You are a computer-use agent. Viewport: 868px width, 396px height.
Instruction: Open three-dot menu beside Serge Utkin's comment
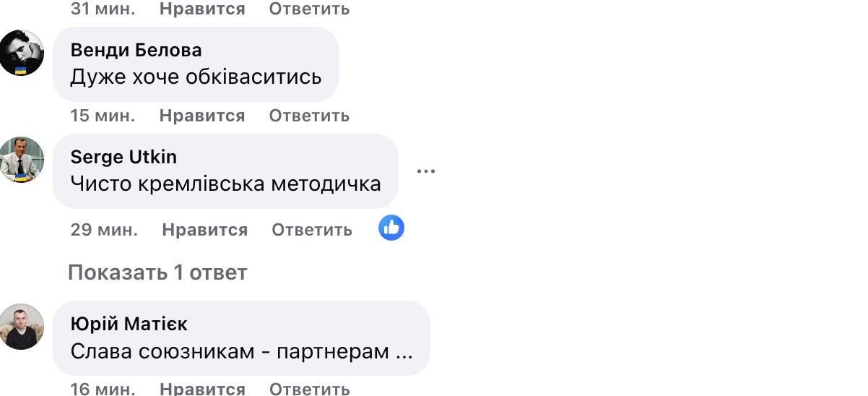(426, 171)
